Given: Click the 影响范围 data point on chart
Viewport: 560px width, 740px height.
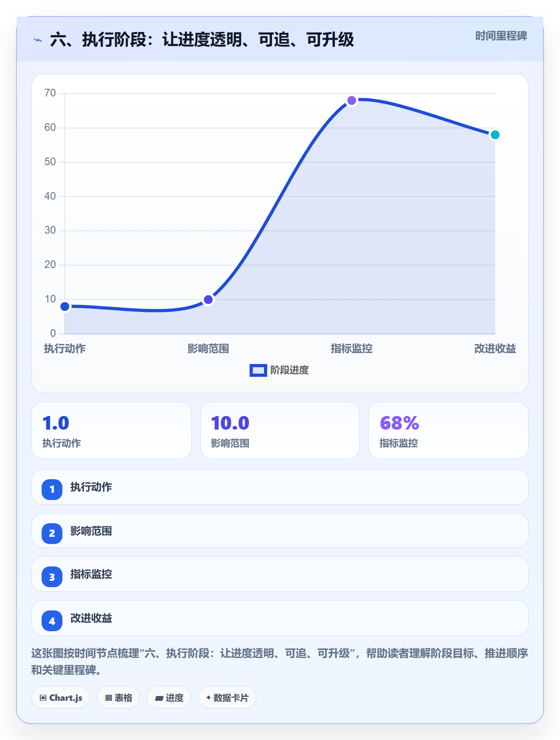Looking at the screenshot, I should (208, 300).
